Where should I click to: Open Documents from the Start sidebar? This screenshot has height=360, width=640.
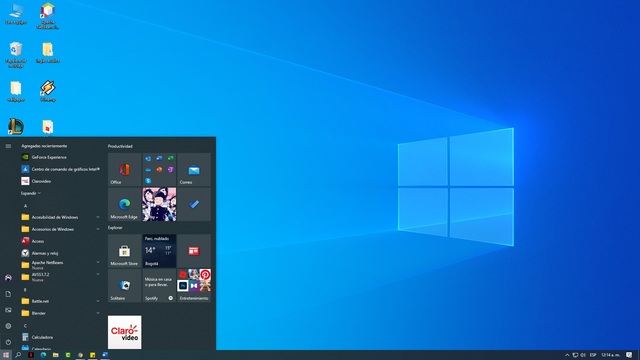[x=8, y=294]
